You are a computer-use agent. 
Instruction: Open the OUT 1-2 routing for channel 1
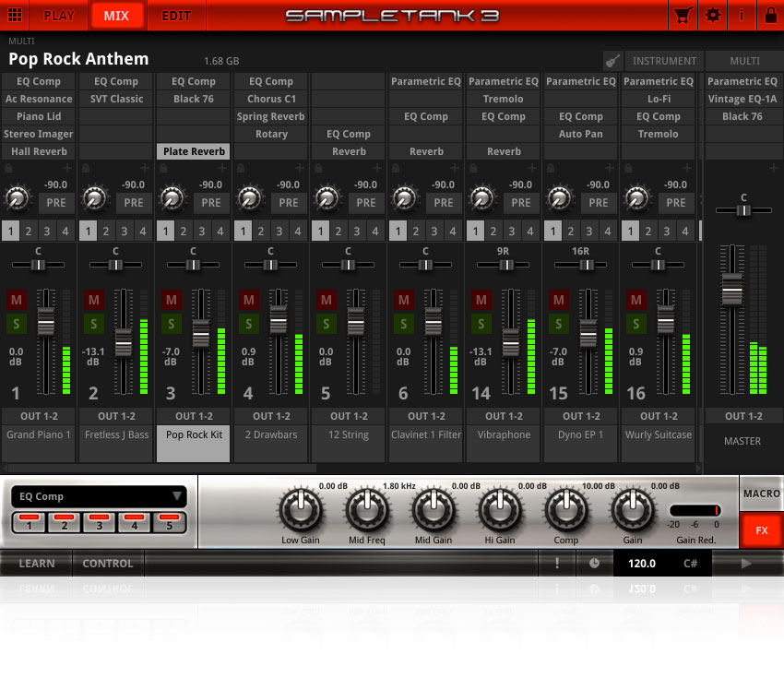click(x=38, y=416)
